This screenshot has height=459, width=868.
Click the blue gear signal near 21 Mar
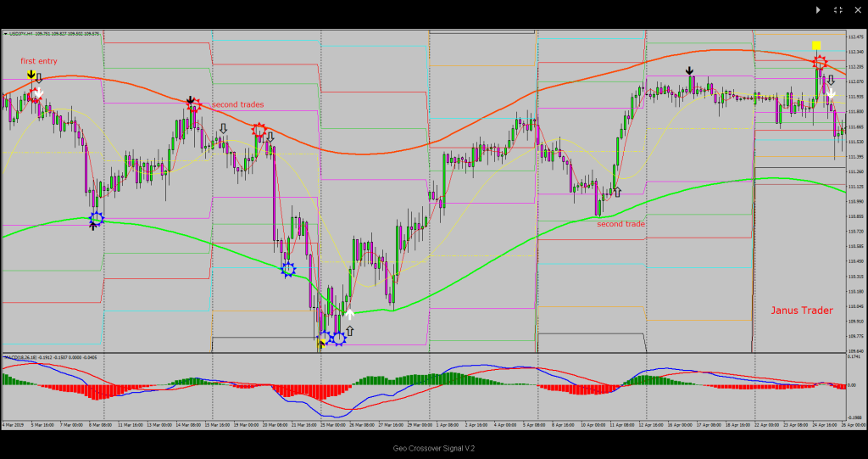pos(288,269)
